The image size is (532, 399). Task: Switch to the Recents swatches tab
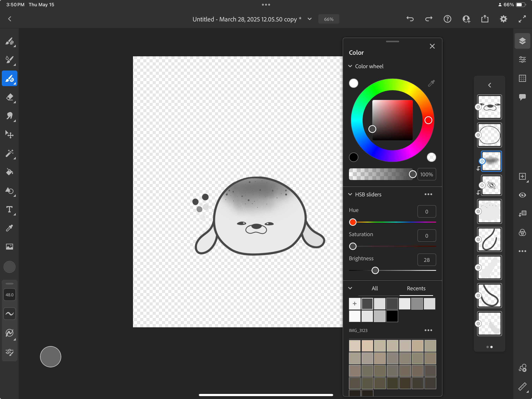coord(416,288)
